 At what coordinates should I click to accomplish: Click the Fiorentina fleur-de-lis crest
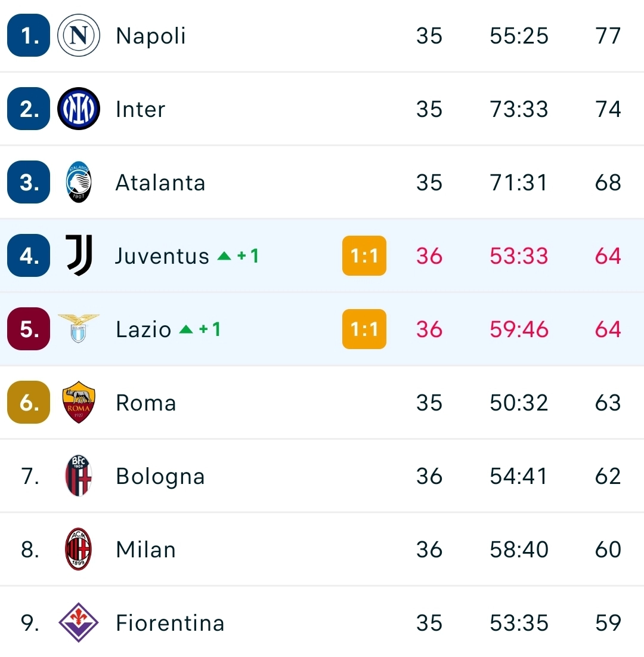78,622
